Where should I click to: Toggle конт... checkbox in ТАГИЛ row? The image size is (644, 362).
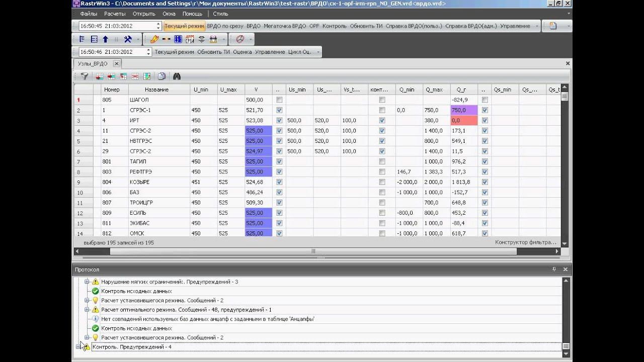pos(382,161)
